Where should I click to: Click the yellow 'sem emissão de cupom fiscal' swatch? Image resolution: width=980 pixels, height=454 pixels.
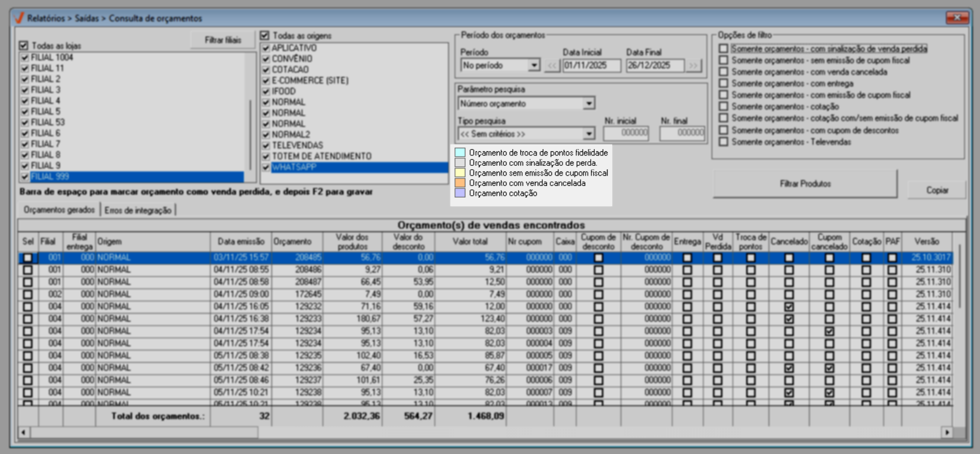tap(460, 173)
